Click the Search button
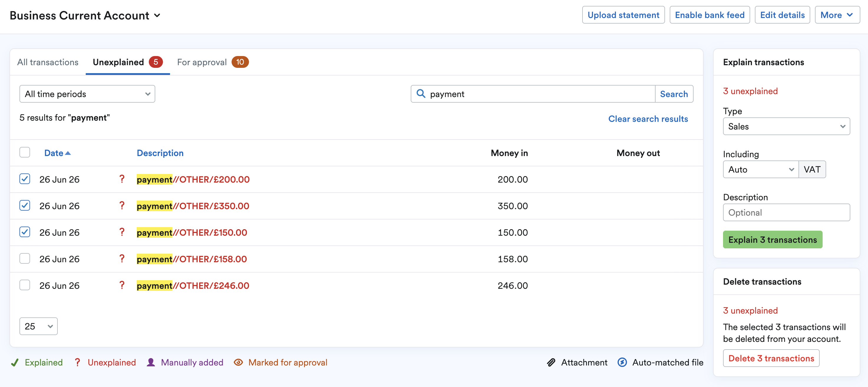Screen dimensions: 868x387 point(674,94)
